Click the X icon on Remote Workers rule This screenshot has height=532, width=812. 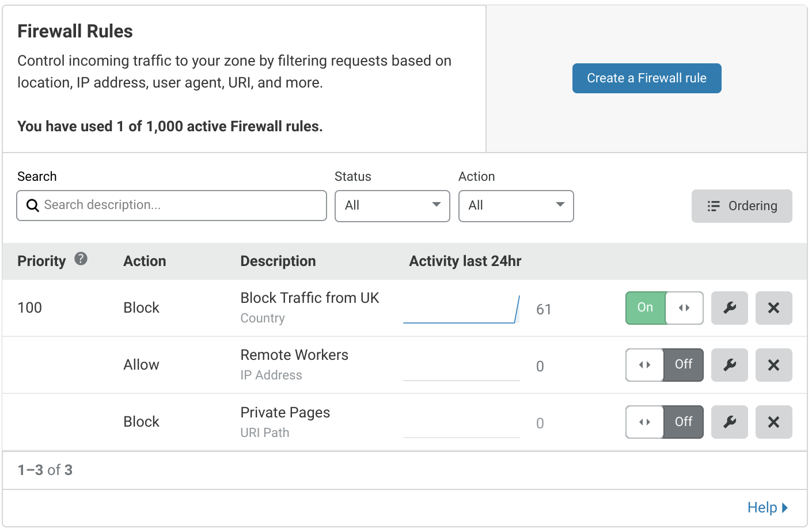(x=773, y=364)
